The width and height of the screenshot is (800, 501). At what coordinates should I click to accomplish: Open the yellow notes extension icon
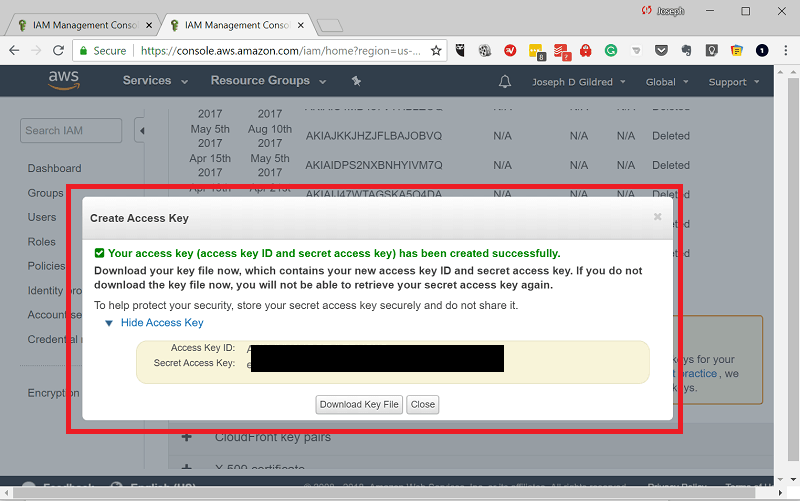736,50
